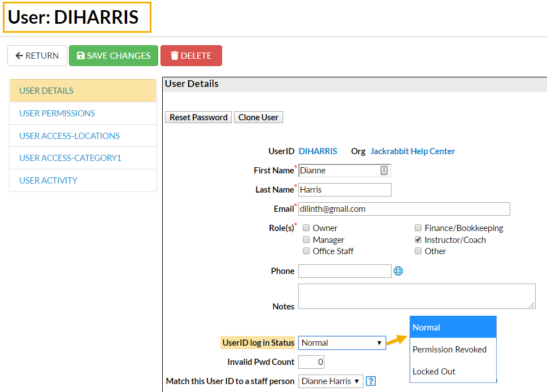Click the Return button
547x392 pixels.
coord(37,55)
